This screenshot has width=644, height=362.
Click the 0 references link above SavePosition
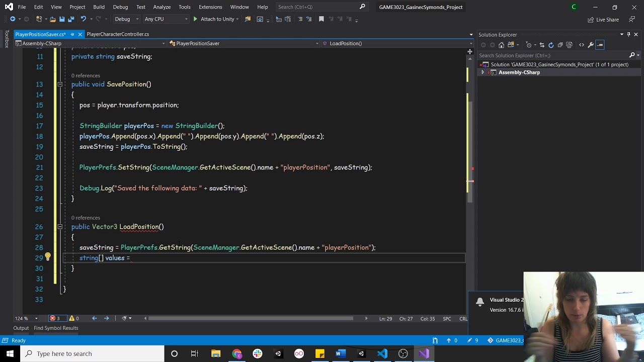tap(86, 75)
